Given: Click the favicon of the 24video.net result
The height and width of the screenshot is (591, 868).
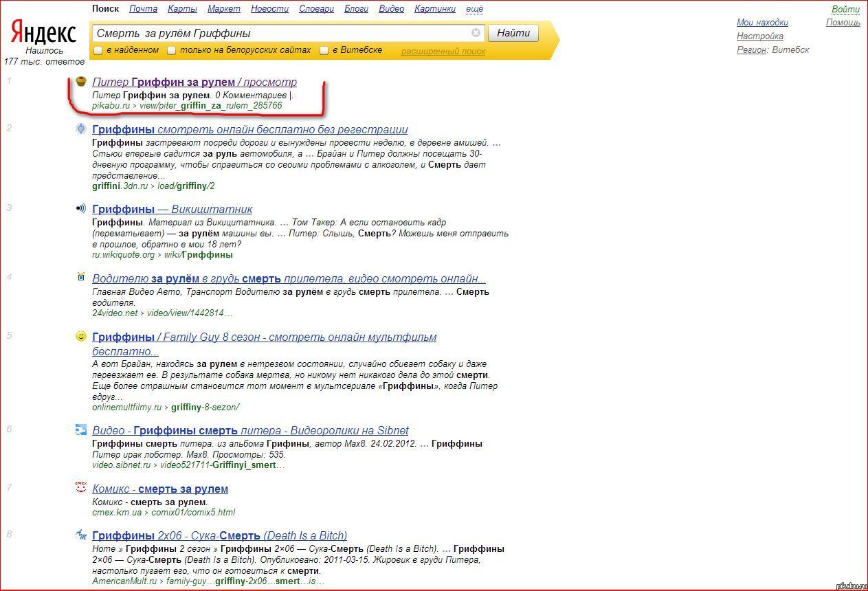Looking at the screenshot, I should click(80, 278).
